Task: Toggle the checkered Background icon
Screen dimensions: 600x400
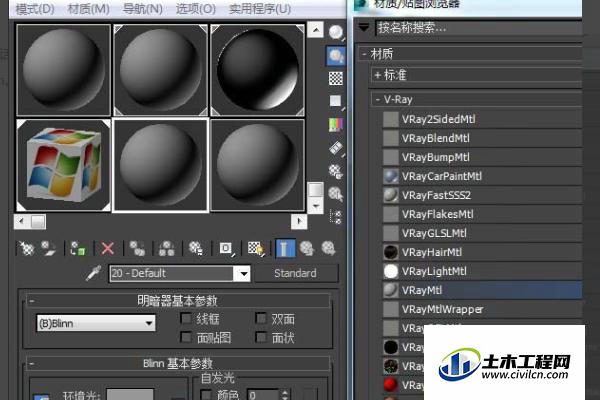Action: 336,79
